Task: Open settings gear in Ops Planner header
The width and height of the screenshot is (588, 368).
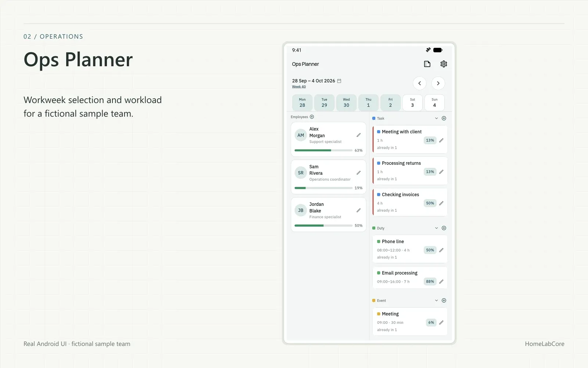Action: pos(444,64)
